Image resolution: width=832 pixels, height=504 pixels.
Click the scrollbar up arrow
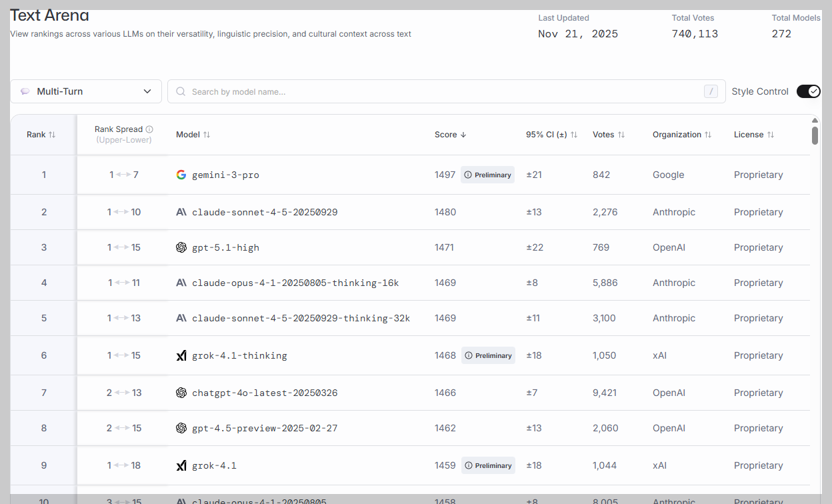tap(815, 121)
